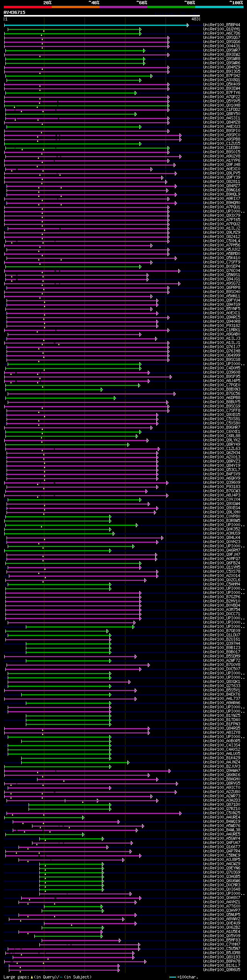Select hit label UniRef100_C0VJX4
The image size is (247, 980).
coord(222,500)
